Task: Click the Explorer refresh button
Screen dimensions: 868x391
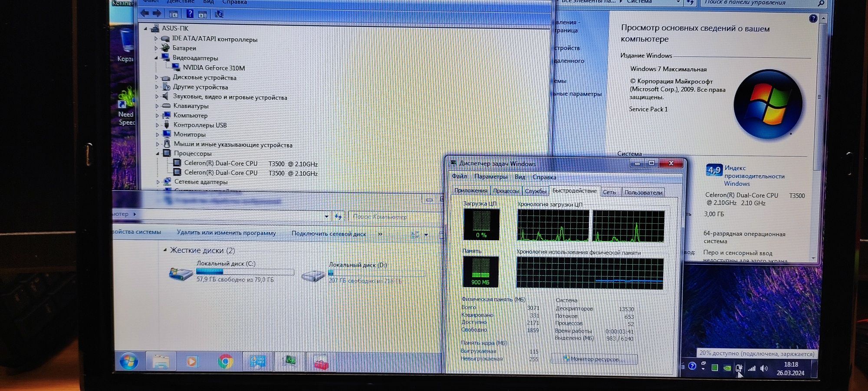Action: pyautogui.click(x=338, y=216)
